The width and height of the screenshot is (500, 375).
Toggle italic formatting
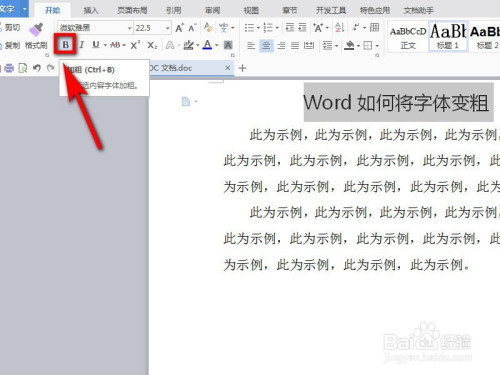click(81, 45)
